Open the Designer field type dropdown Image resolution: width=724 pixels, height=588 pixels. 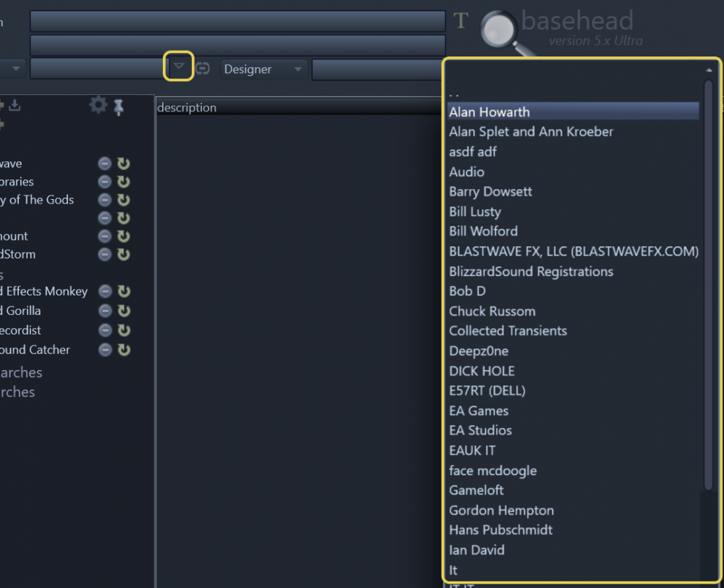(x=264, y=70)
